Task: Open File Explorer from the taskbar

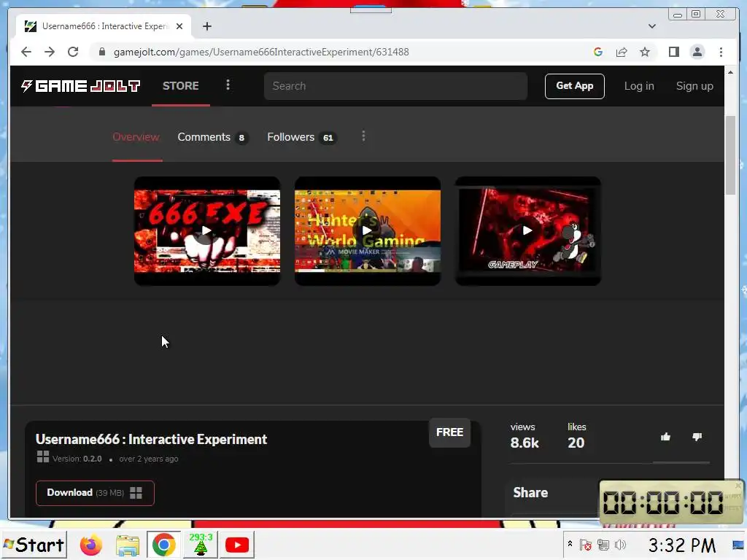Action: [x=128, y=545]
